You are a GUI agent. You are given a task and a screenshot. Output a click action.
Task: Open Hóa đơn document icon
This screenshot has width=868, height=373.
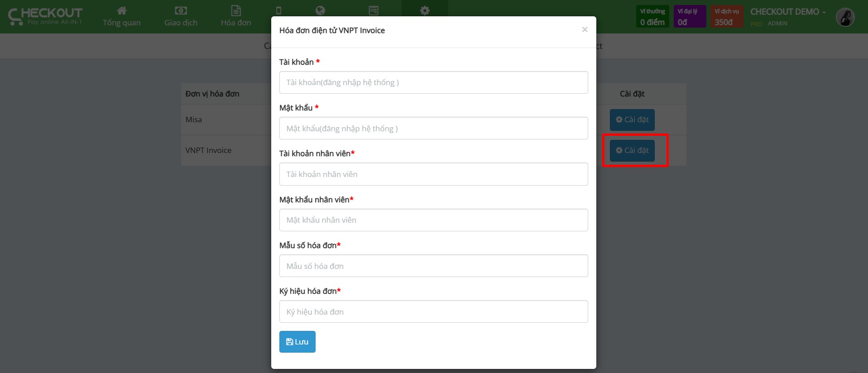click(x=236, y=10)
